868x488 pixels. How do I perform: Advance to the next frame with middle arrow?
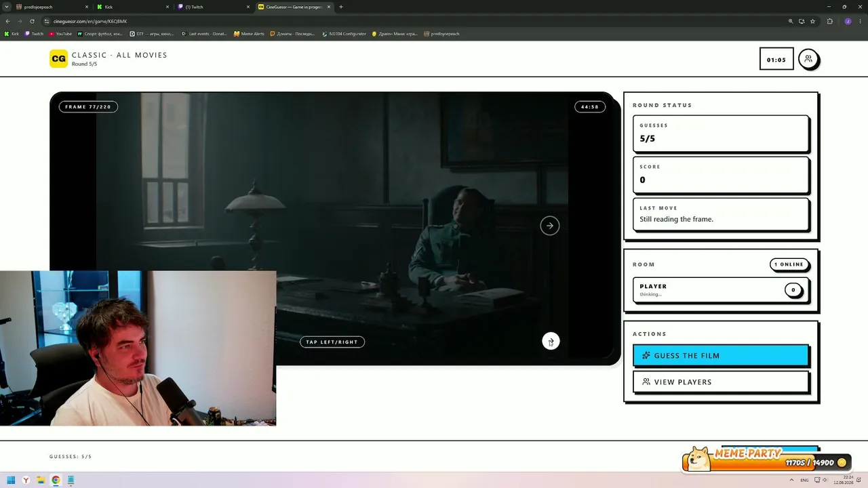click(x=550, y=226)
